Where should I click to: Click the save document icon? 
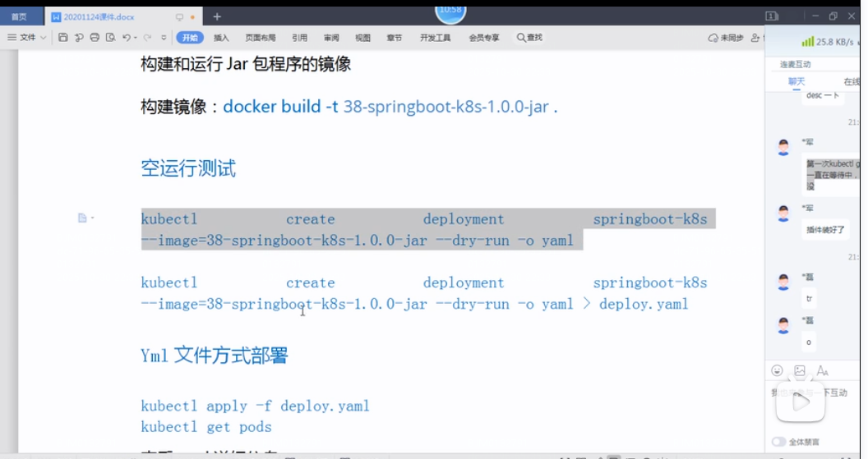pyautogui.click(x=63, y=38)
